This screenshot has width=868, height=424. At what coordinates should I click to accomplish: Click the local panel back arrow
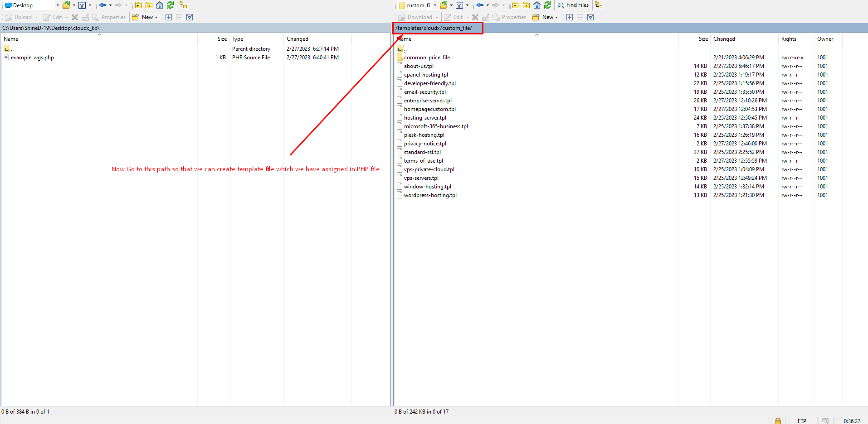[102, 5]
